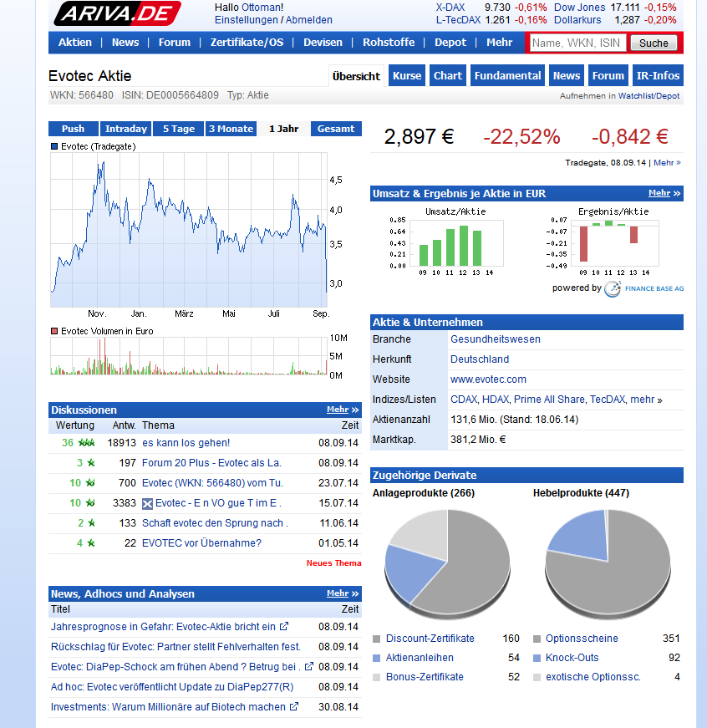This screenshot has width=707, height=728.
Task: Open Rohstoffe in the main navigation
Action: pyautogui.click(x=389, y=43)
